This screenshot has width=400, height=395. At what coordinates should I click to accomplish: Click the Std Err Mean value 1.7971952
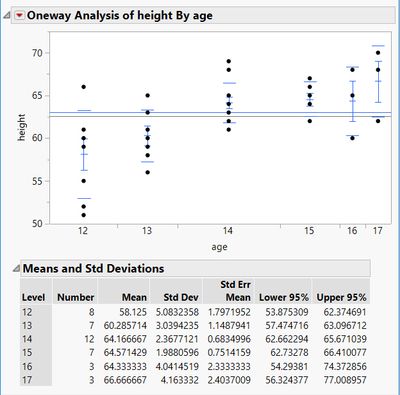[229, 312]
